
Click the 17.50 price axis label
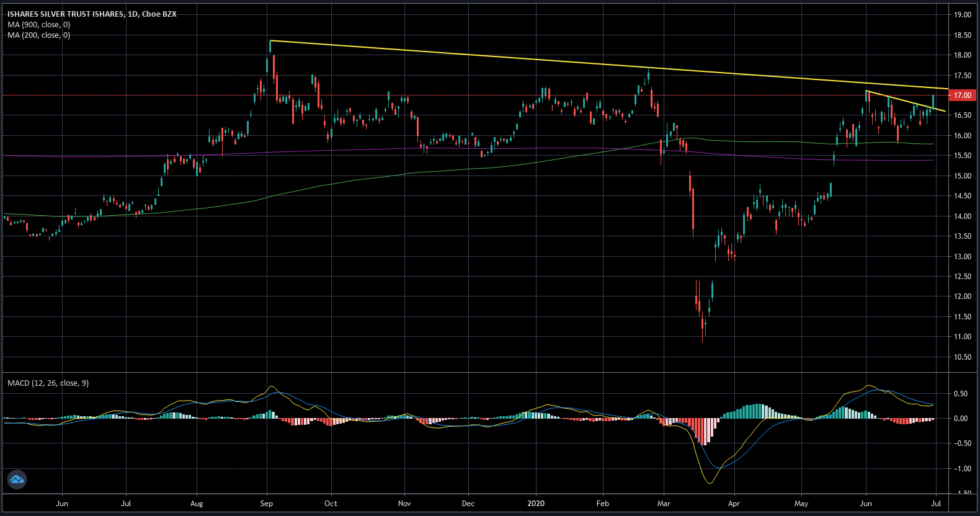pos(963,76)
